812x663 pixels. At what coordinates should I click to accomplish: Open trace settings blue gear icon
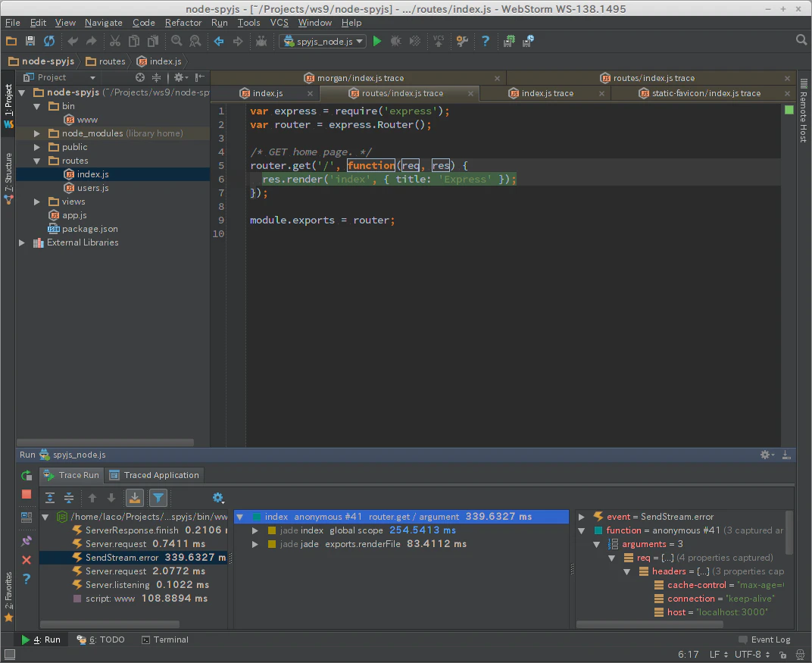pos(219,498)
